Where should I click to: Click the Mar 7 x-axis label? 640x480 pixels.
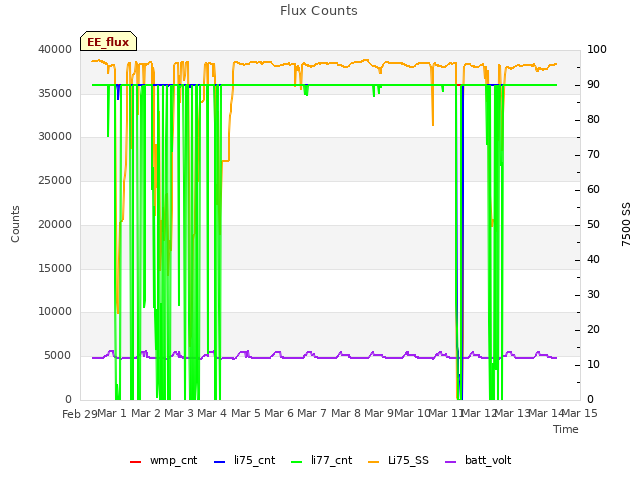point(312,413)
